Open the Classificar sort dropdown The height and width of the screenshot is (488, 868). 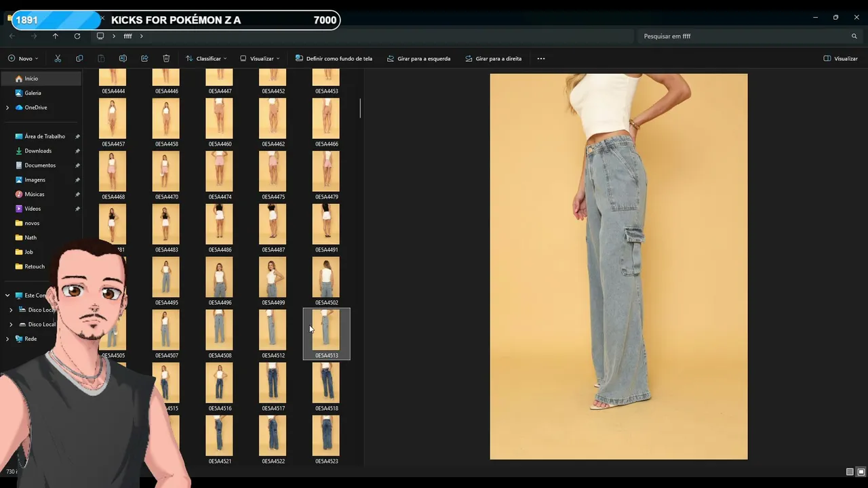206,58
